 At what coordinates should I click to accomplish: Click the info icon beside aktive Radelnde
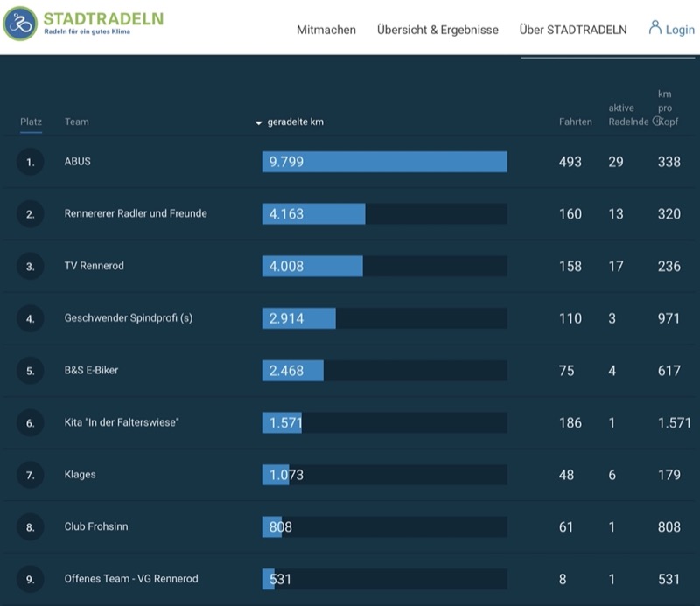coord(657,121)
